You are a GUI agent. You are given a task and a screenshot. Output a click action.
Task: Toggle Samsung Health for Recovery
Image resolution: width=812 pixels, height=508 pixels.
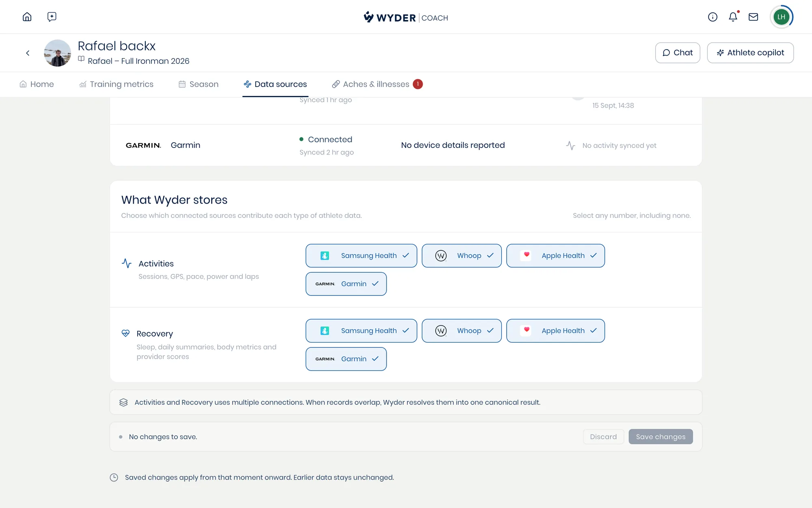coord(361,331)
